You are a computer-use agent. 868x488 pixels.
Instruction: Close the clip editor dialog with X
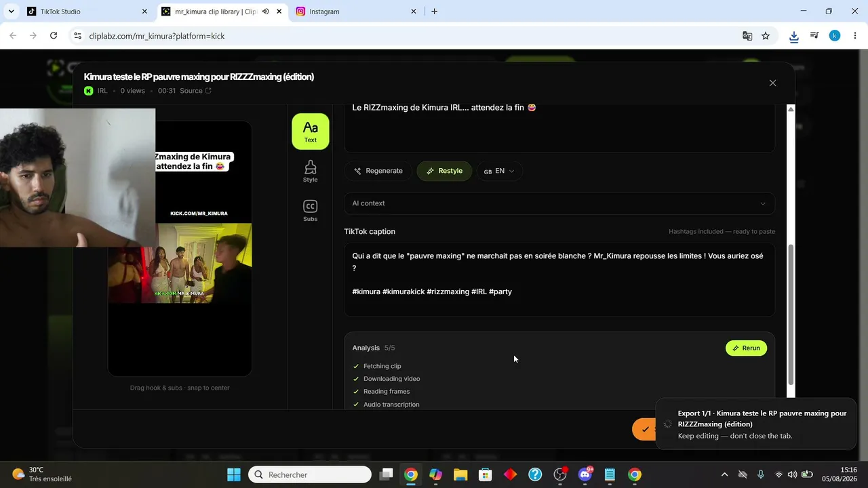pyautogui.click(x=772, y=83)
